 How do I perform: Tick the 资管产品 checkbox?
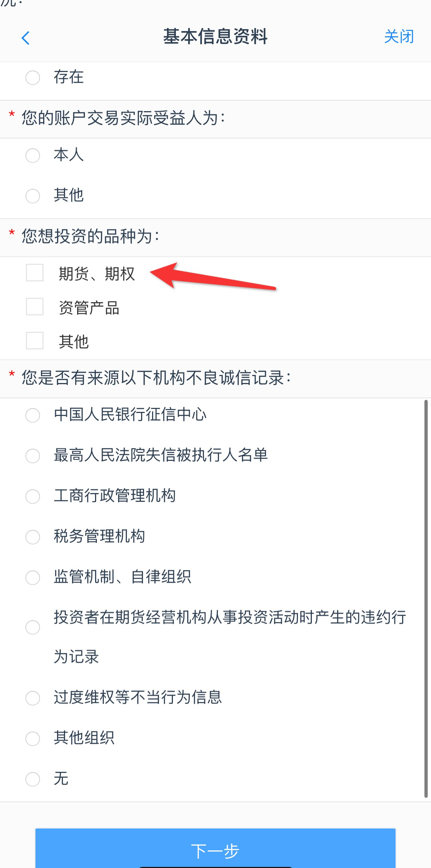35,307
